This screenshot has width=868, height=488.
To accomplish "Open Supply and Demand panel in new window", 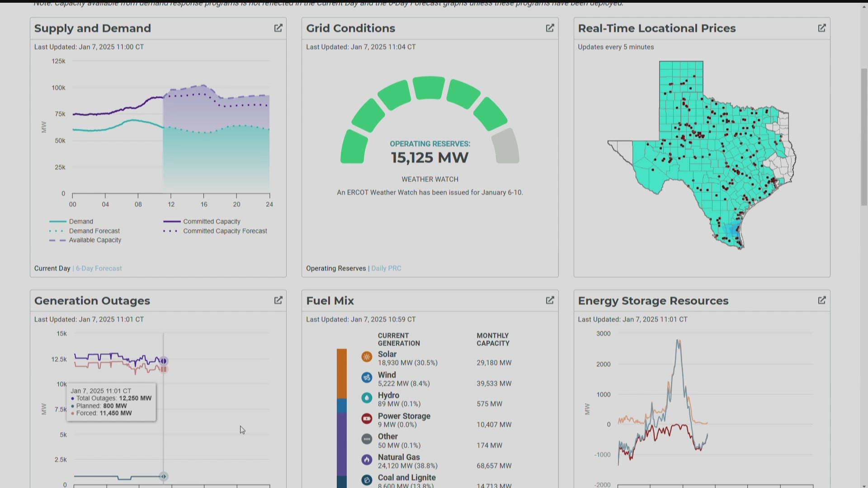I will (278, 28).
